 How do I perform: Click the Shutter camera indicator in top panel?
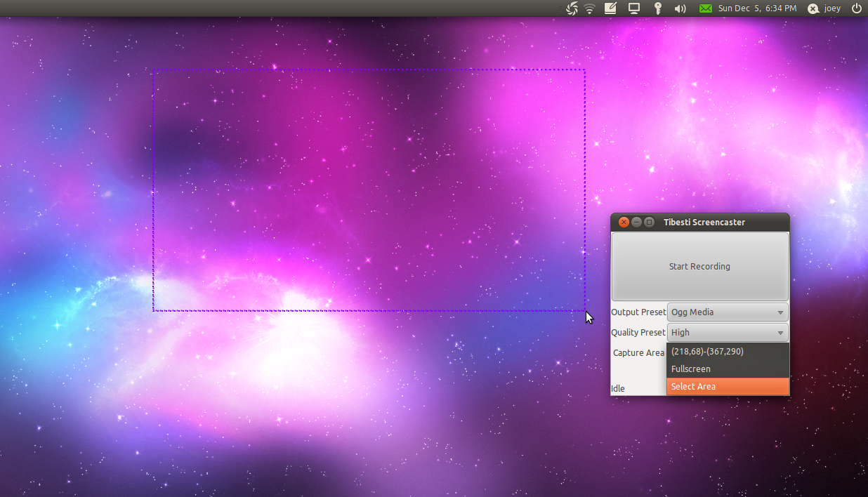click(572, 8)
